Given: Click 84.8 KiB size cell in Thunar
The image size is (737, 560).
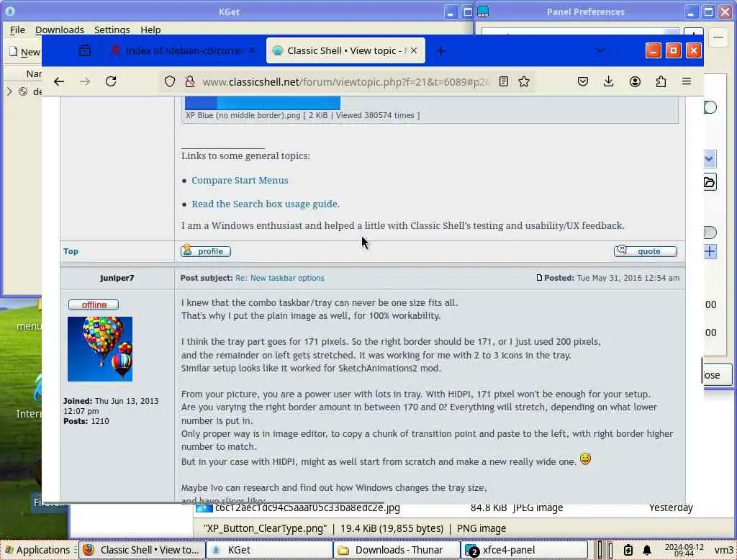Looking at the screenshot, I should (489, 507).
